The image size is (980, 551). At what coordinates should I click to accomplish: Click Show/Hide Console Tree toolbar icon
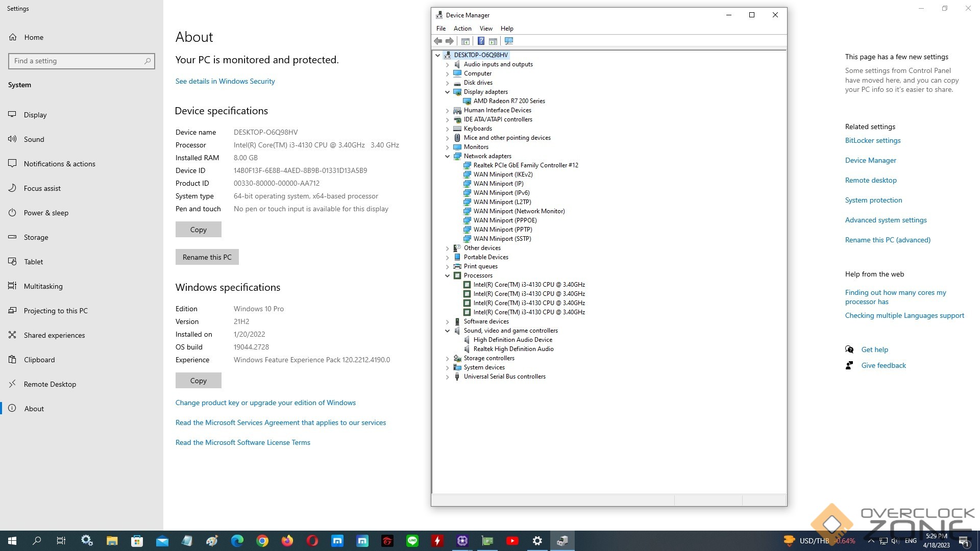pos(465,41)
